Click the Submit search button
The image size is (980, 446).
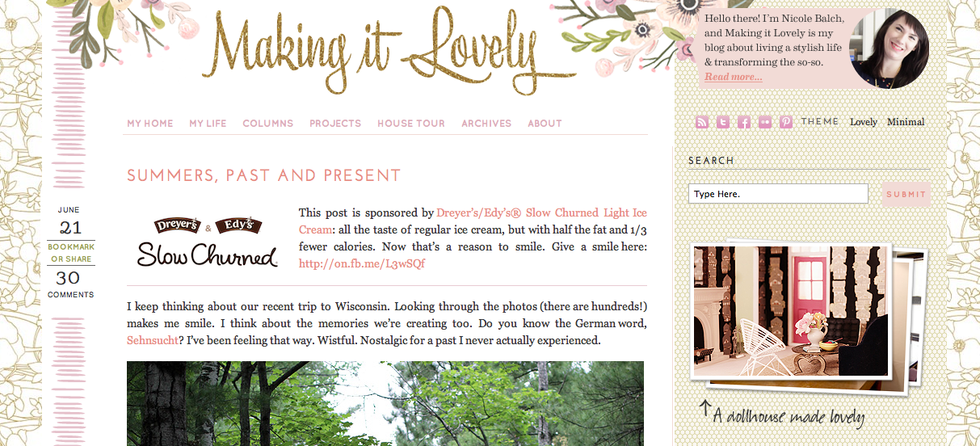coord(906,194)
